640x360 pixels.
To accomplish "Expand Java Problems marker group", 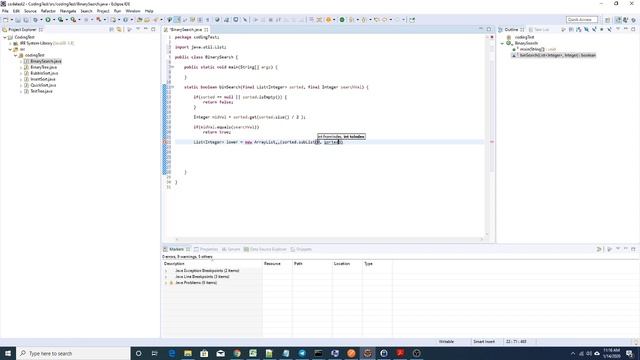I will pos(166,283).
